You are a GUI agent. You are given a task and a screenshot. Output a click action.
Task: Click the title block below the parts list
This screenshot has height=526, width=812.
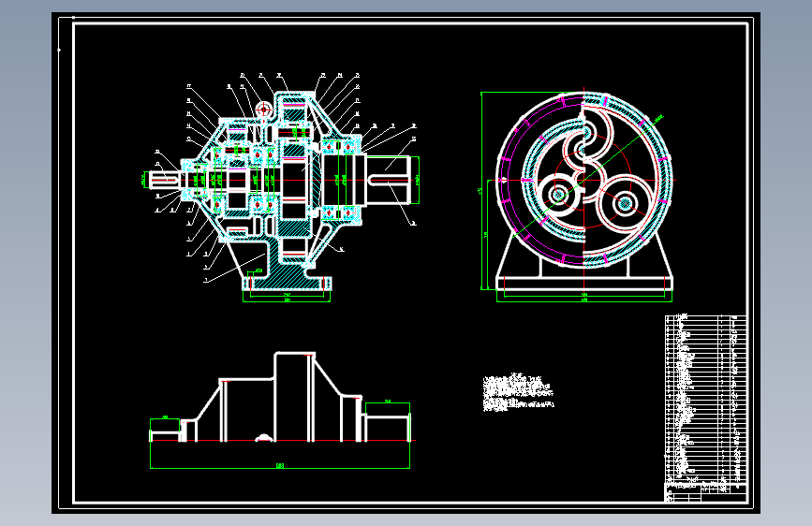[x=705, y=492]
